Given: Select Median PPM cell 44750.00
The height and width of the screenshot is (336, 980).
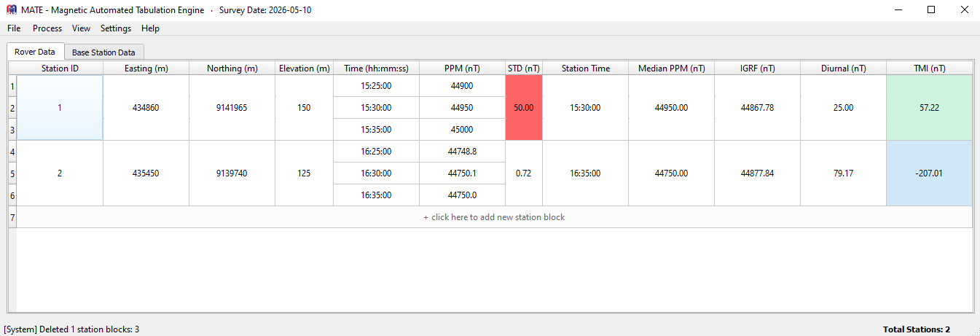Looking at the screenshot, I should pyautogui.click(x=671, y=173).
